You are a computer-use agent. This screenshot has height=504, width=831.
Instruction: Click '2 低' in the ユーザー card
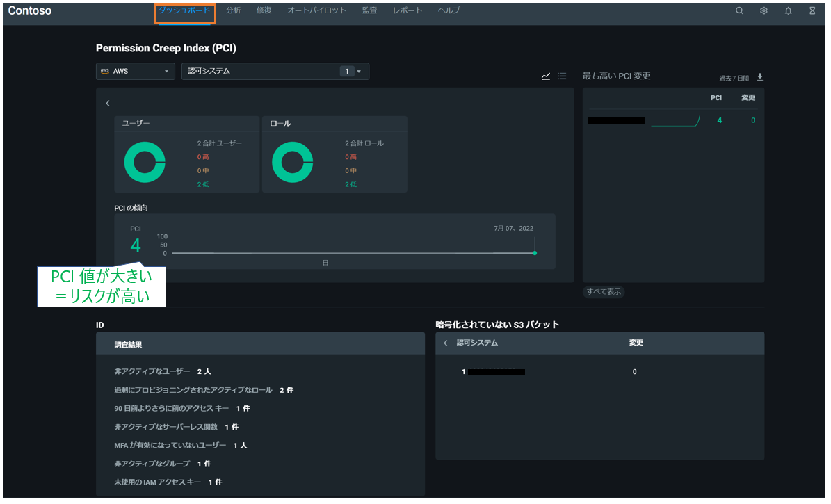click(x=203, y=184)
